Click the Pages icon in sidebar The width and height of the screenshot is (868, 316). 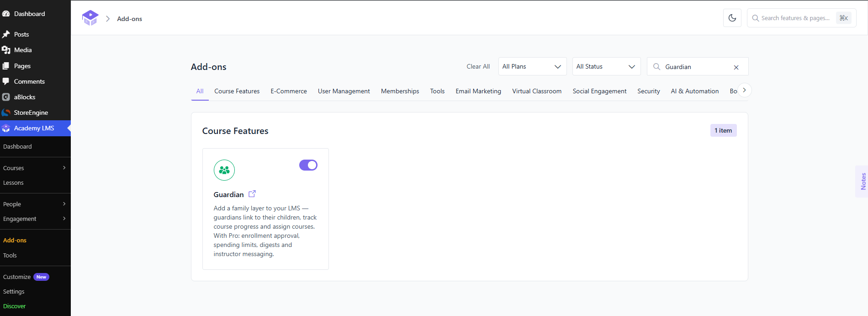tap(6, 66)
